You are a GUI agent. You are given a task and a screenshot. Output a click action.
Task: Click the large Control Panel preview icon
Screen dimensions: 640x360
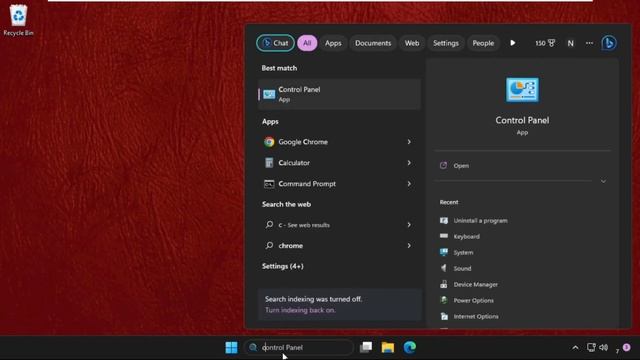[522, 89]
